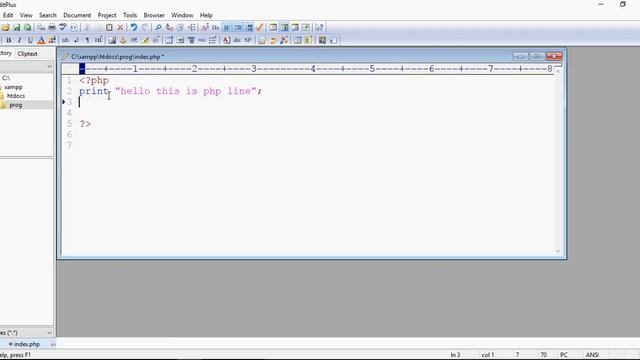The width and height of the screenshot is (640, 360).
Task: Insert image tag with picture icon
Action: 112,40
